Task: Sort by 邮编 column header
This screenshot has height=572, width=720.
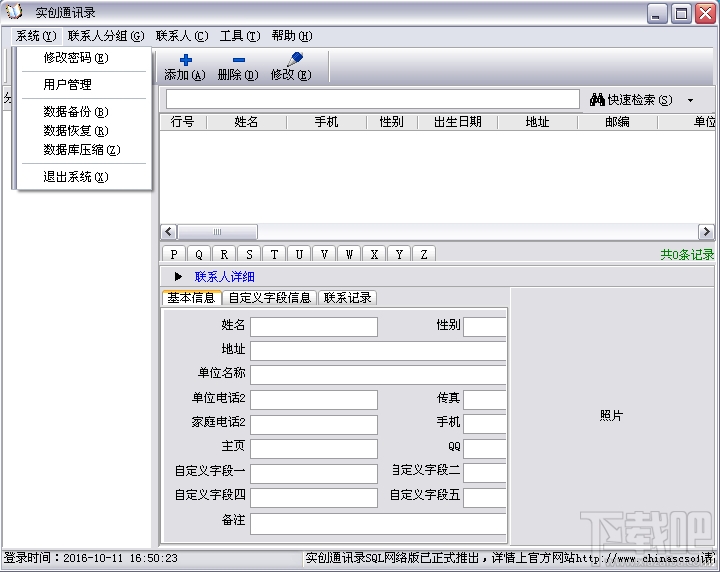Action: point(618,122)
